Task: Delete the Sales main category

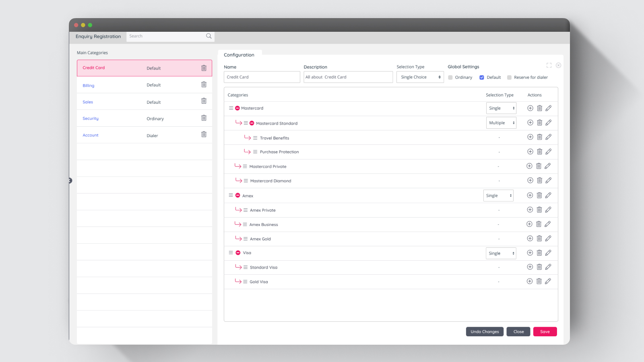Action: pos(204,101)
